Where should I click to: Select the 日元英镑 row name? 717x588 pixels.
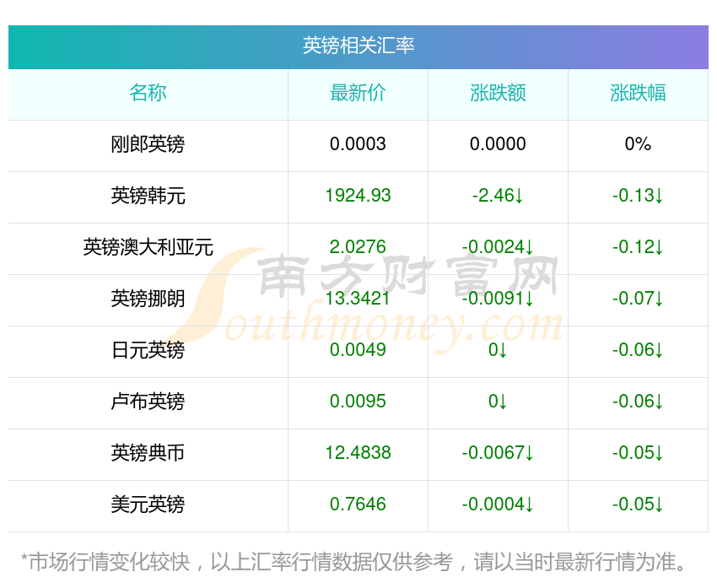pyautogui.click(x=148, y=350)
